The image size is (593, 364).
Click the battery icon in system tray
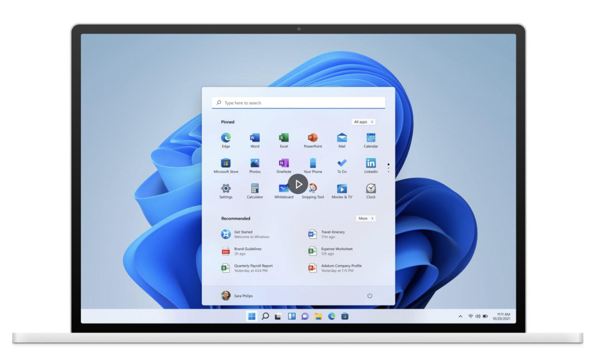pos(485,316)
